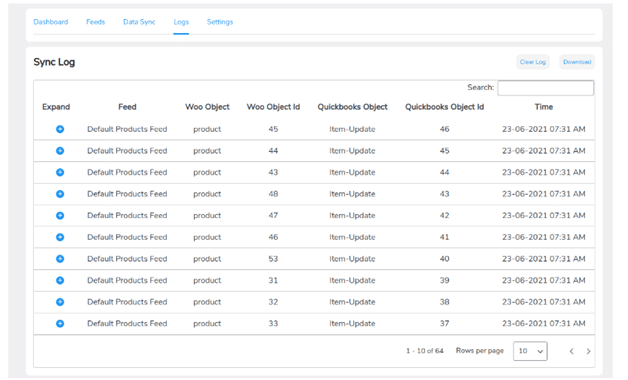The image size is (628, 380).
Task: Click the time cell in Woo Id 44 row
Action: (543, 151)
